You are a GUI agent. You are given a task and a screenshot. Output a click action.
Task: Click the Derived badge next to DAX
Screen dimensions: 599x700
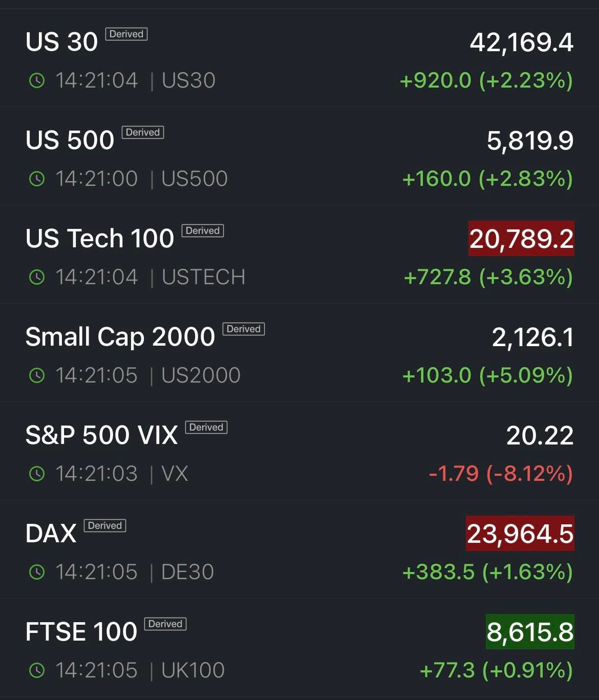[104, 526]
